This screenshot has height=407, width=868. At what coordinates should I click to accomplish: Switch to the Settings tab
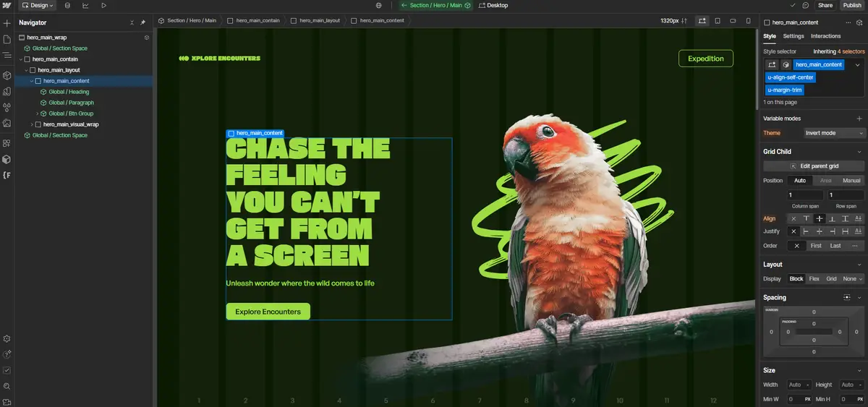pyautogui.click(x=793, y=36)
